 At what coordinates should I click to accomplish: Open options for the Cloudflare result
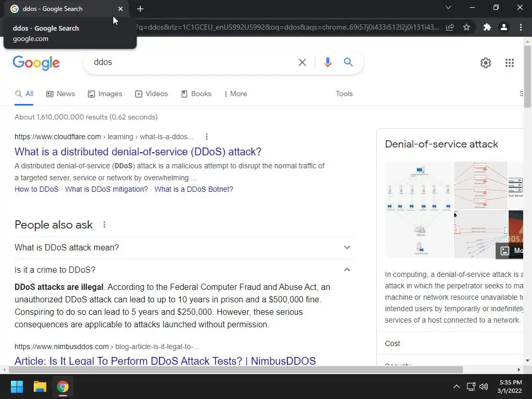(207, 137)
